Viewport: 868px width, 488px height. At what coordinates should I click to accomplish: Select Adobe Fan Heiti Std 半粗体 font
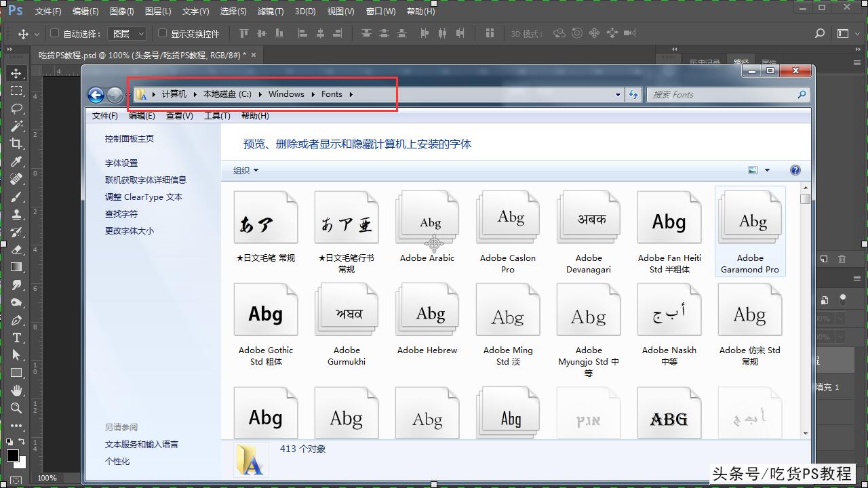tap(669, 231)
